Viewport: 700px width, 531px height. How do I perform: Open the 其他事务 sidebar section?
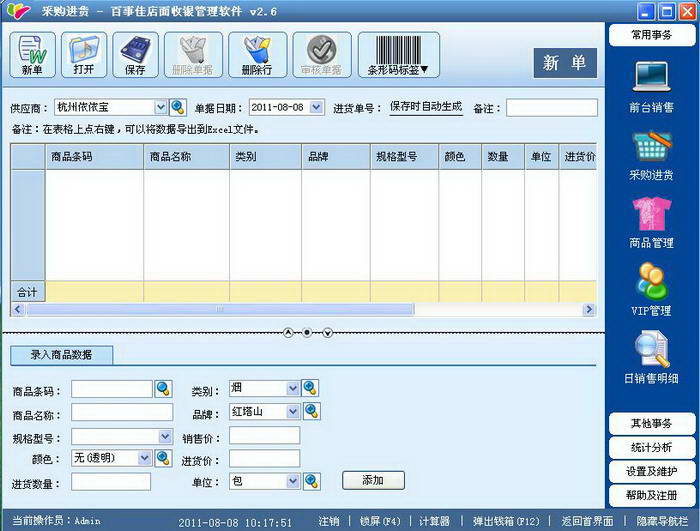click(x=652, y=423)
